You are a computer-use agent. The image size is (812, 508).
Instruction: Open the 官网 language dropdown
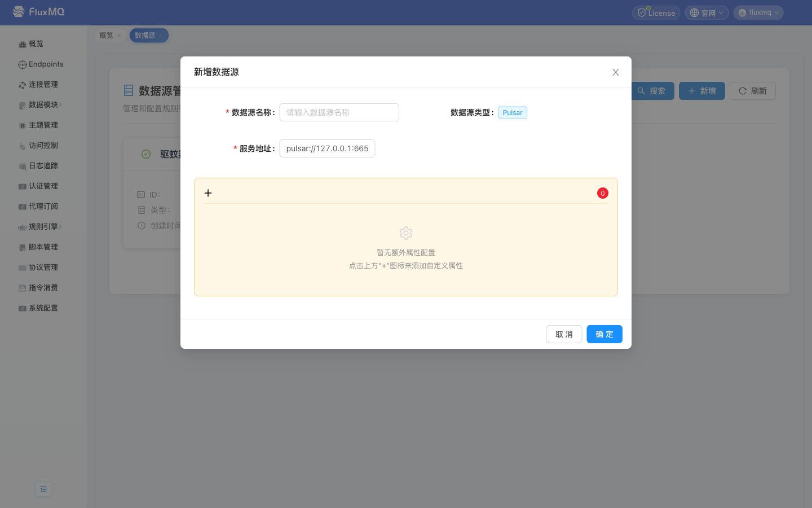point(707,13)
